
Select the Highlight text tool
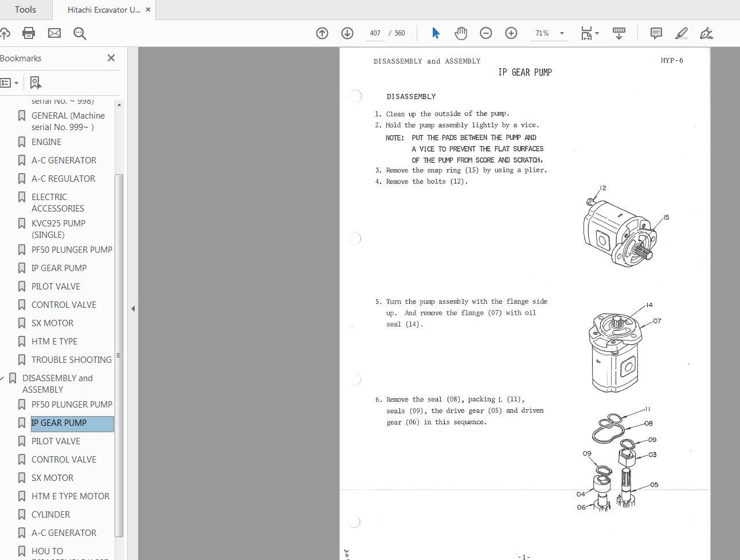[x=681, y=33]
